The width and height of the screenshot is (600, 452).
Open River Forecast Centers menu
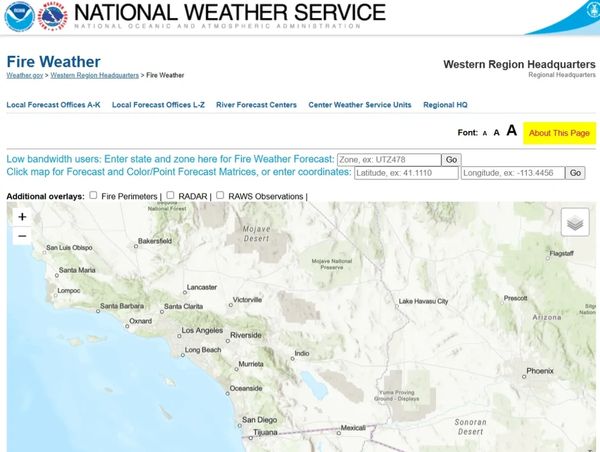[x=256, y=105]
